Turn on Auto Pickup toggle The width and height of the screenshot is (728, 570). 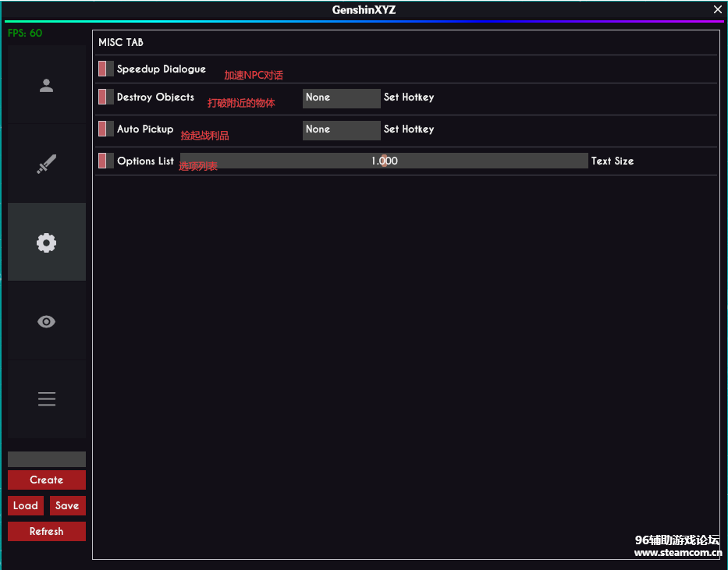(106, 129)
